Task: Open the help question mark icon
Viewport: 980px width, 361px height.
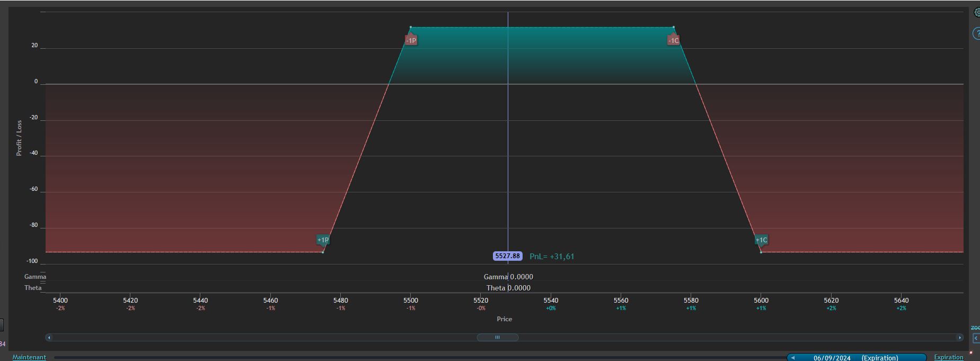Action: tap(976, 33)
